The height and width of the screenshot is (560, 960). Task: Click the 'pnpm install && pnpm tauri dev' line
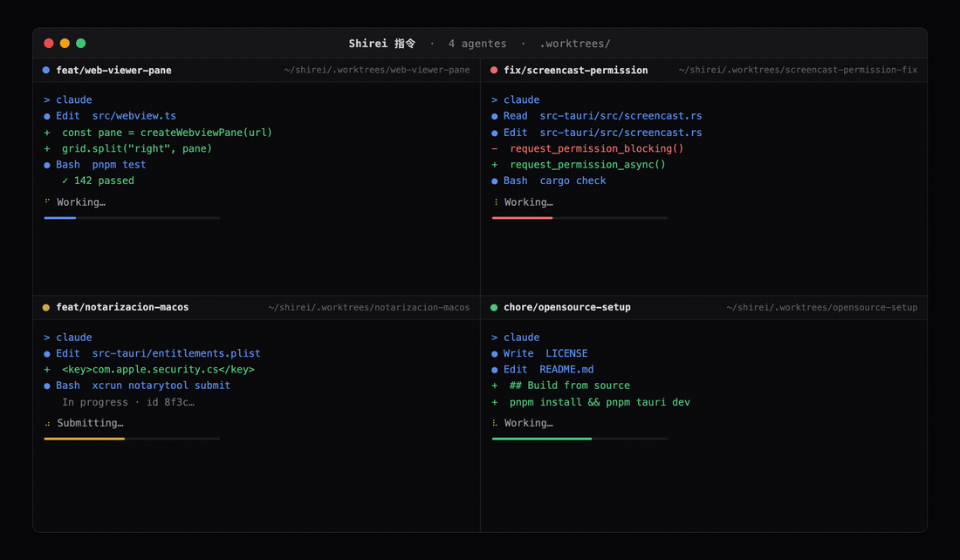pos(600,402)
